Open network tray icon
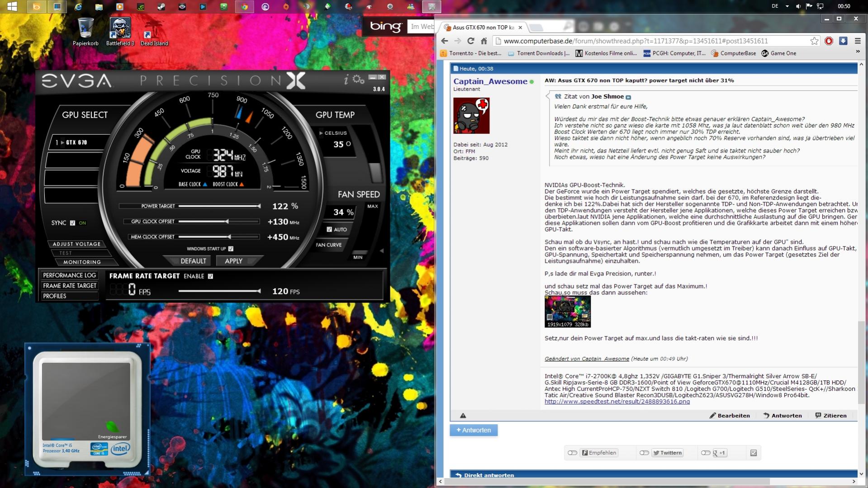This screenshot has width=868, height=488. coord(820,6)
